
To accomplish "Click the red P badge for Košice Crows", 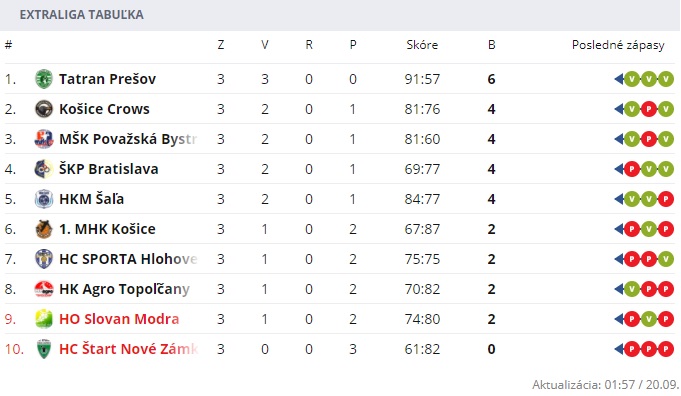I will [x=649, y=109].
